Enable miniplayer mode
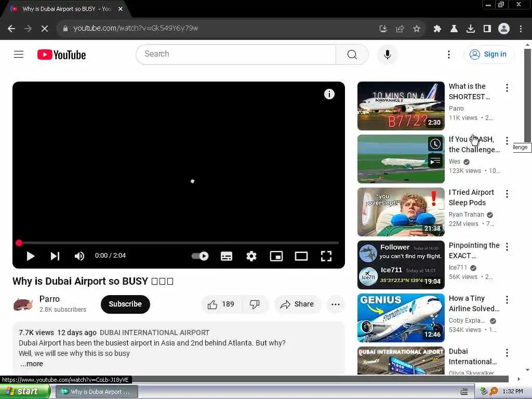The height and width of the screenshot is (399, 532). [276, 256]
